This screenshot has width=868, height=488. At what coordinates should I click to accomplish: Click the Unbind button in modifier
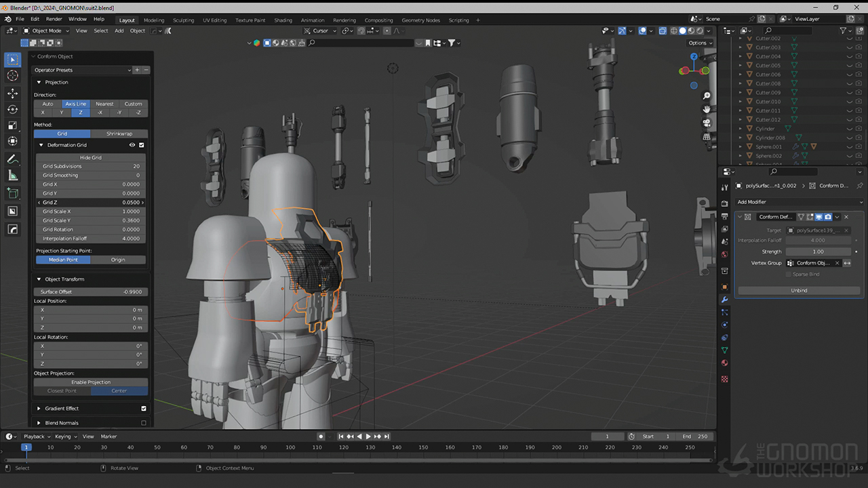click(799, 290)
